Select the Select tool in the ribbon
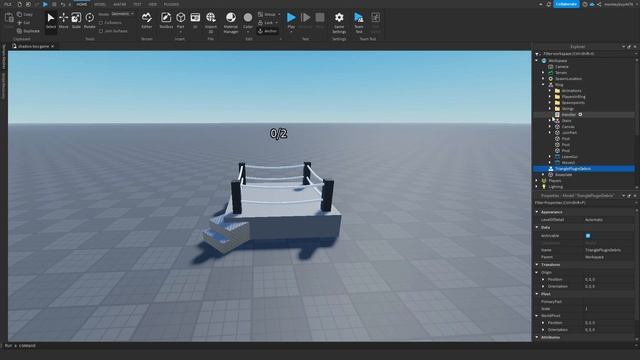The height and width of the screenshot is (360, 640). click(51, 21)
